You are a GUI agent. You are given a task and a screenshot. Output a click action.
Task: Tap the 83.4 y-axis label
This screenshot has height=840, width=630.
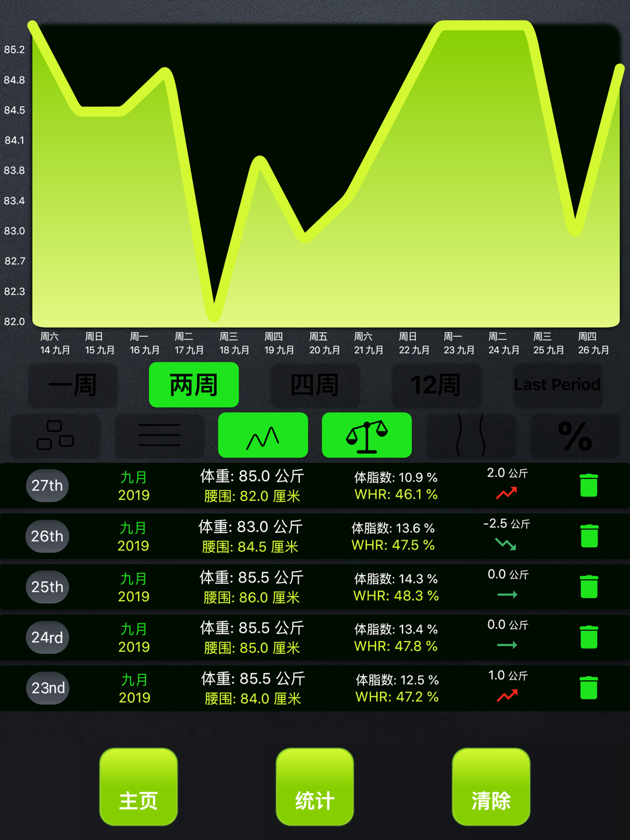coord(14,201)
